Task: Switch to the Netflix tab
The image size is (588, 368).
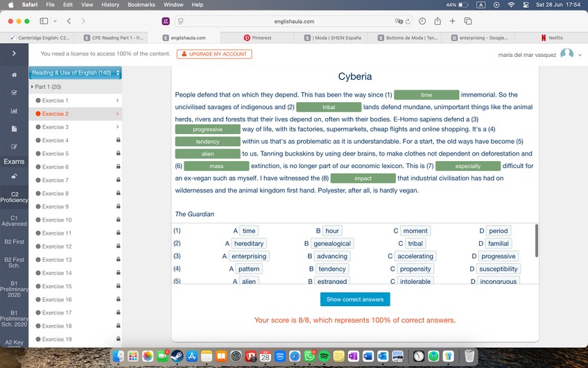Action: [551, 37]
